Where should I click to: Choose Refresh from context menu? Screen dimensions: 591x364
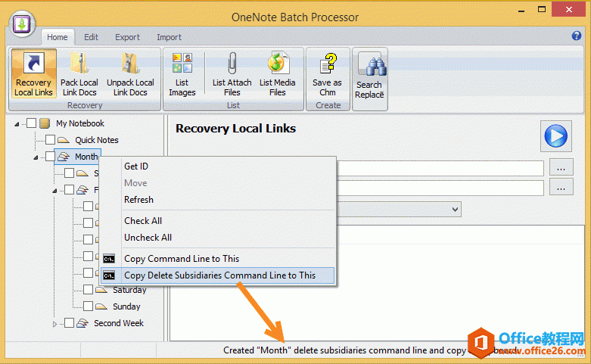[217, 199]
